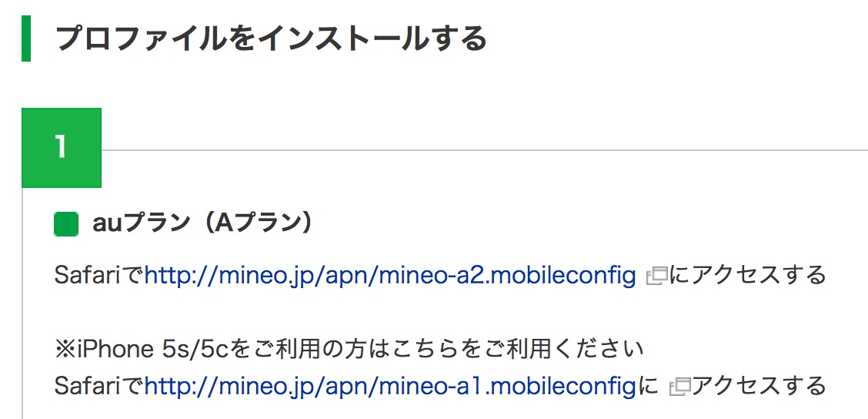Click the horizontal divider line beside step 1
This screenshot has width=868, height=419.
tap(483, 149)
